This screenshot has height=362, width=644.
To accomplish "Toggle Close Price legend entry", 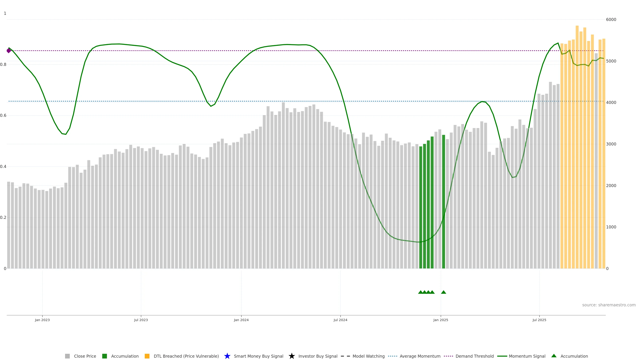I will 85,356.
